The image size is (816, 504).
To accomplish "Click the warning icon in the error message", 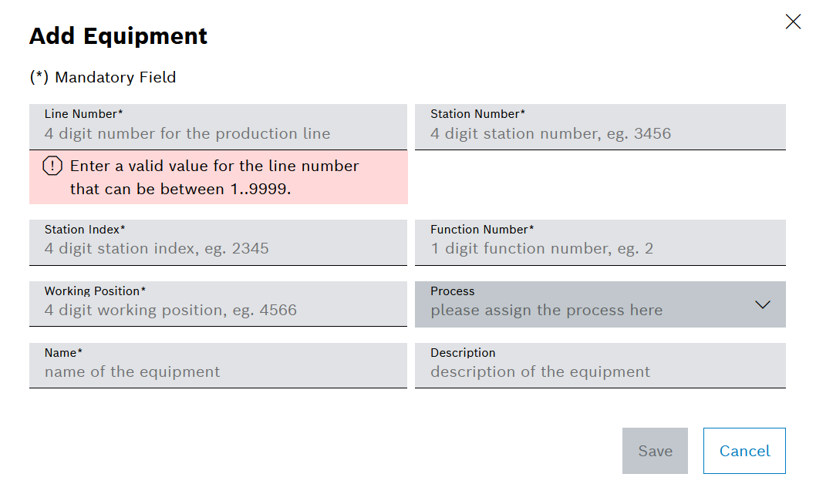I will [x=51, y=165].
